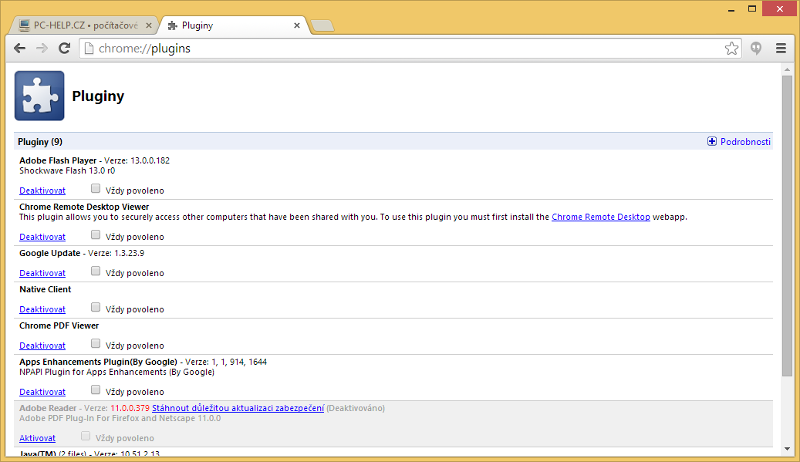Deactivate the Native Client plugin
800x462 pixels.
42,309
